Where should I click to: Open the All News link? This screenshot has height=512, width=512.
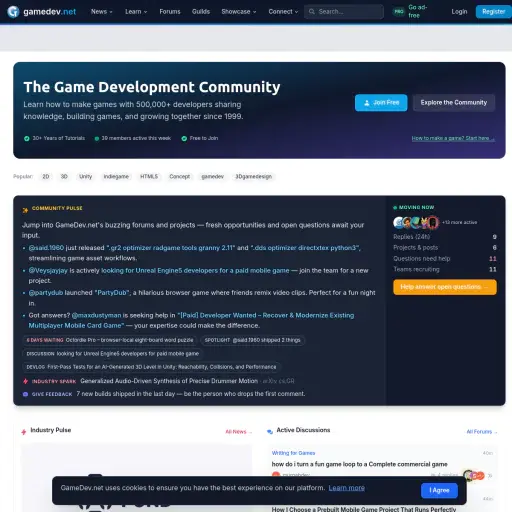coord(239,432)
